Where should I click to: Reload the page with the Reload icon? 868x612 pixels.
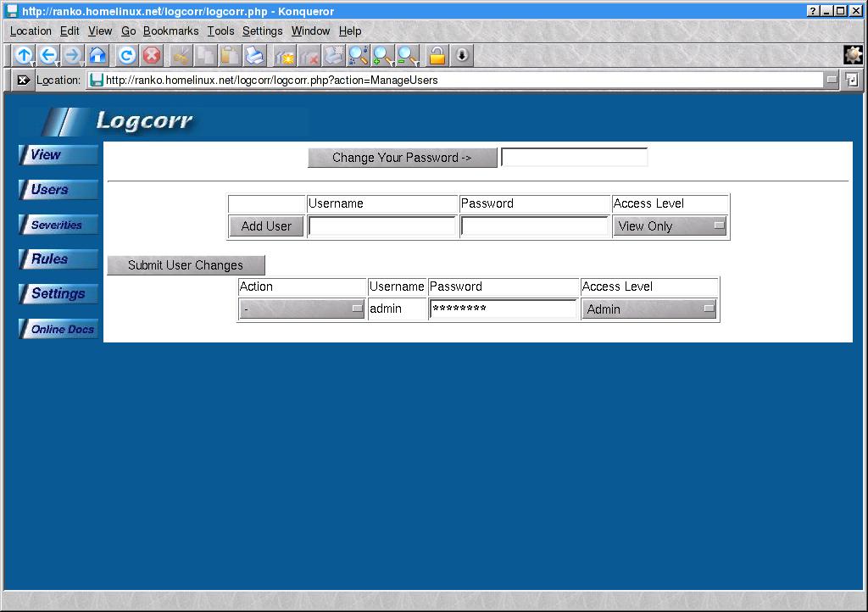[127, 56]
